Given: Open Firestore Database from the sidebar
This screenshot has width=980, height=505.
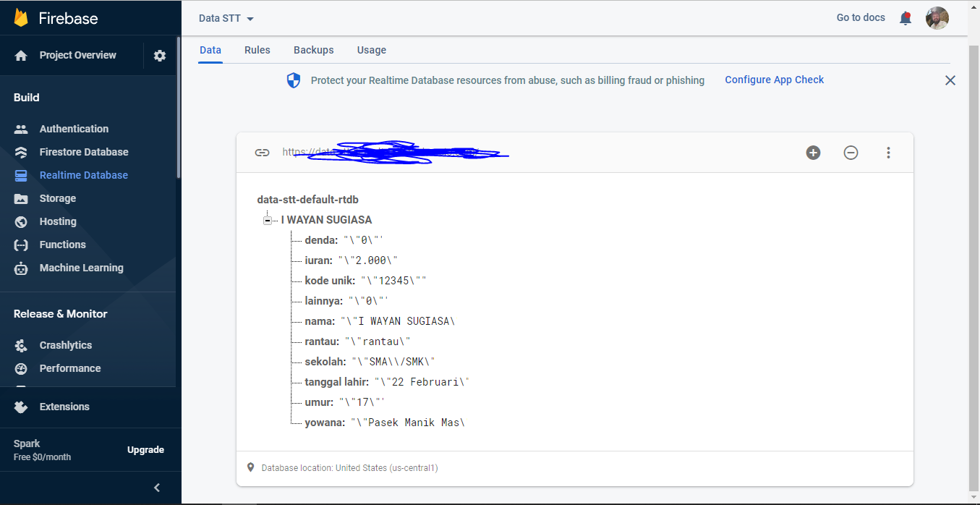Looking at the screenshot, I should [x=83, y=152].
